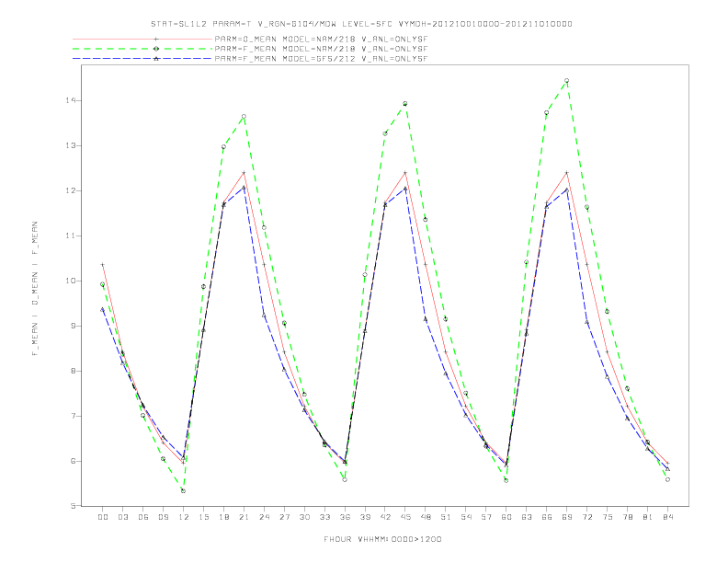728x563 pixels.
Task: Click the blue triangle marker at hour 00
Action: 103,309
